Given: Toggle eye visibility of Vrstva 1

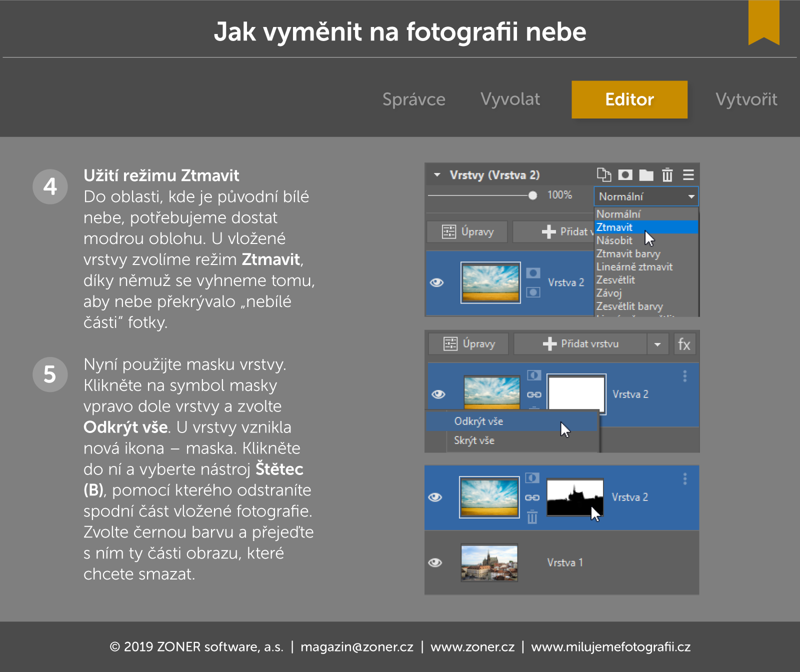Looking at the screenshot, I should (x=435, y=562).
